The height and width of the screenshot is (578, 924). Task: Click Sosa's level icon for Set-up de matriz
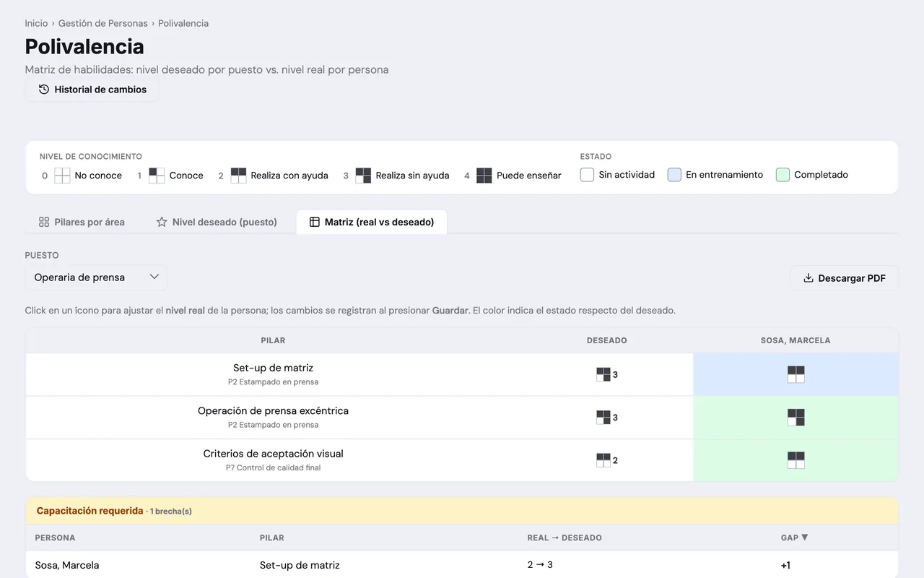point(796,374)
